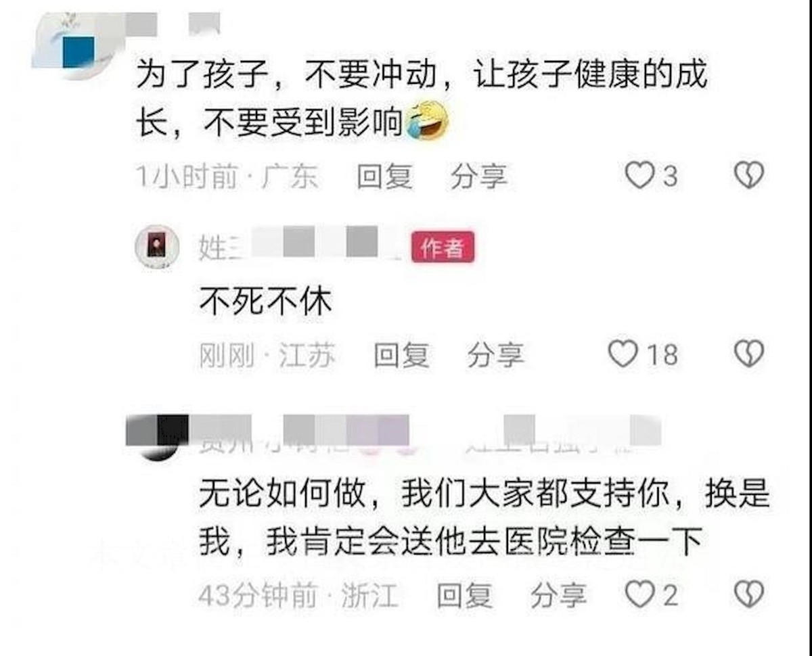The height and width of the screenshot is (656, 812).
Task: Like the author's reply with 18 hearts
Action: click(623, 354)
